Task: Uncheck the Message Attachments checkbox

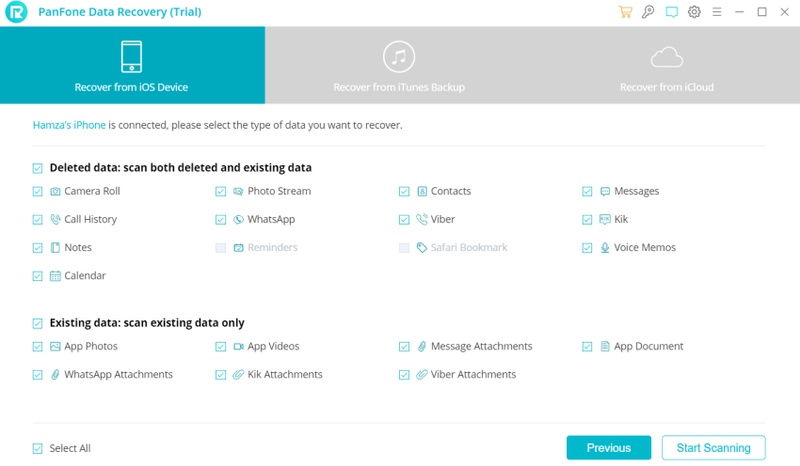Action: point(404,347)
